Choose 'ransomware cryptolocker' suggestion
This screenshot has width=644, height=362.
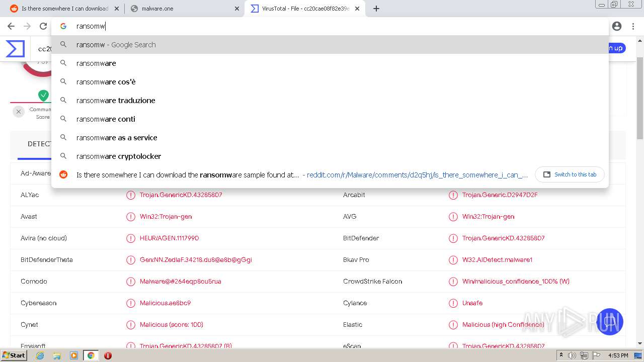[330, 156]
